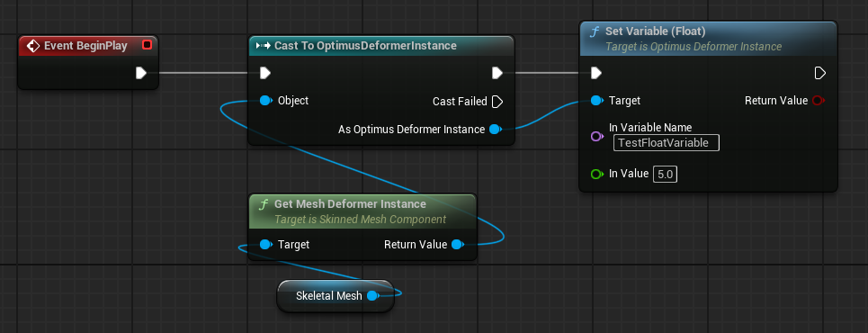The width and height of the screenshot is (868, 333).
Task: Click the green In Value float pin
Action: point(596,174)
